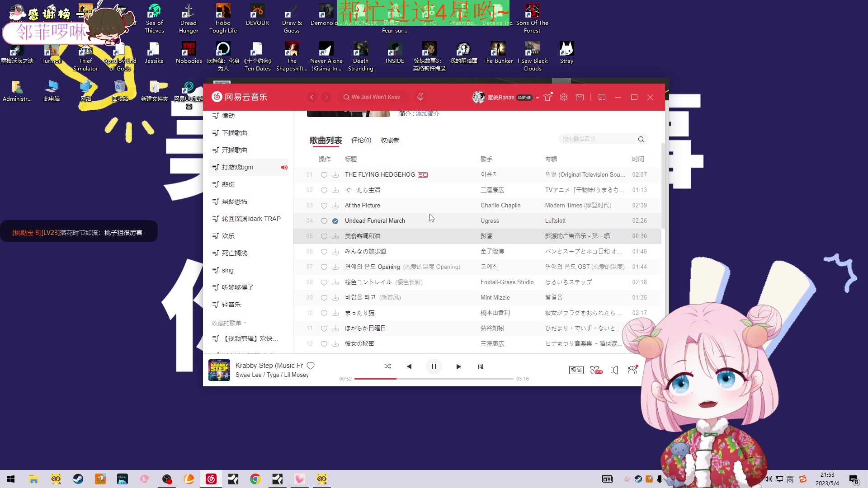The height and width of the screenshot is (488, 868).
Task: Switch to 收藏者 tab
Action: (x=390, y=141)
